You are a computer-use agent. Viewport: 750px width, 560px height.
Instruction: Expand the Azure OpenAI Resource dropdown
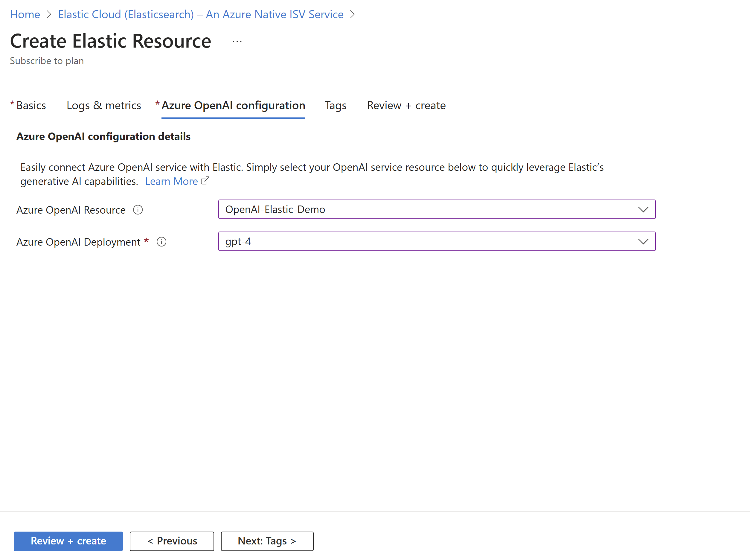pos(643,209)
